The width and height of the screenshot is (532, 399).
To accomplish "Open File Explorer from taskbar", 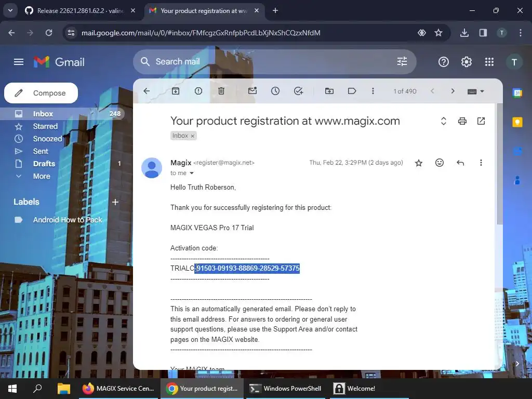I will [x=63, y=389].
